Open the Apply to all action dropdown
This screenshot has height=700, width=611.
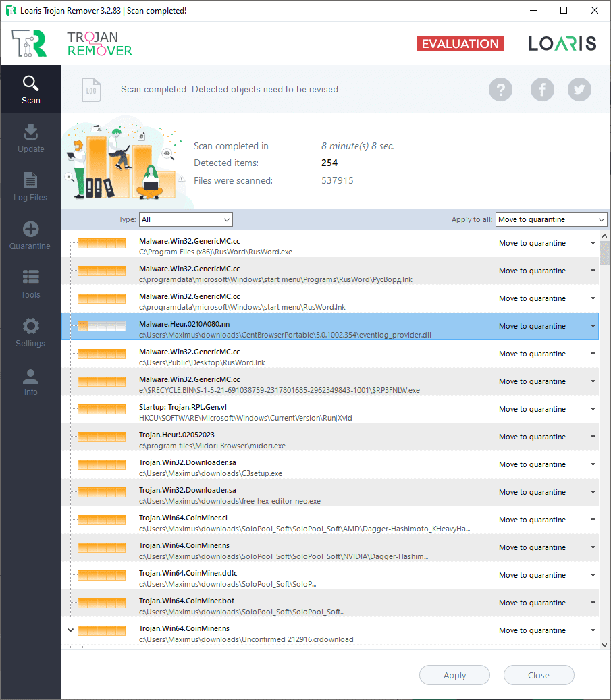(x=551, y=219)
